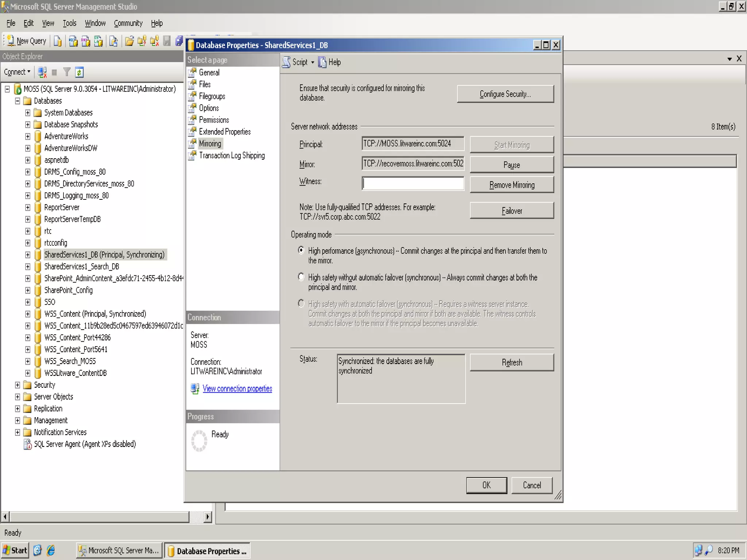The height and width of the screenshot is (560, 747).
Task: Open the View connection properties link
Action: point(237,389)
